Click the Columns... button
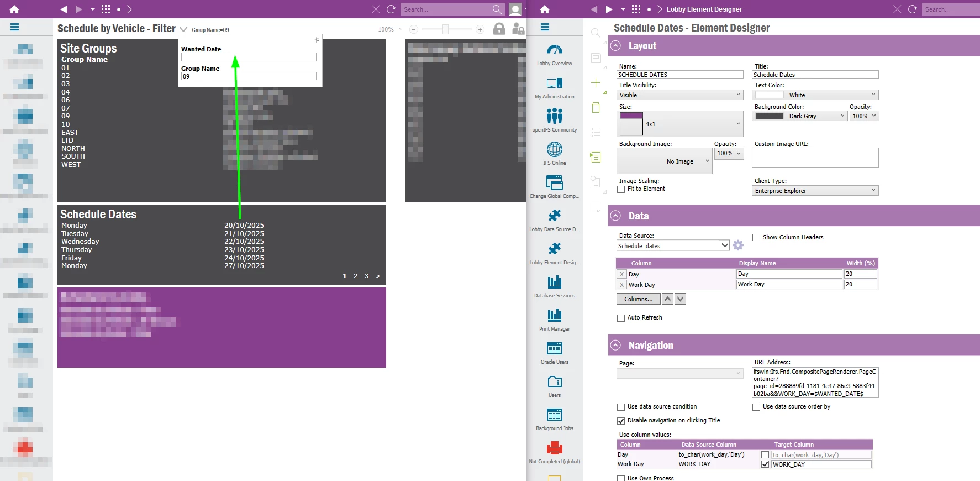Image resolution: width=980 pixels, height=481 pixels. 638,299
